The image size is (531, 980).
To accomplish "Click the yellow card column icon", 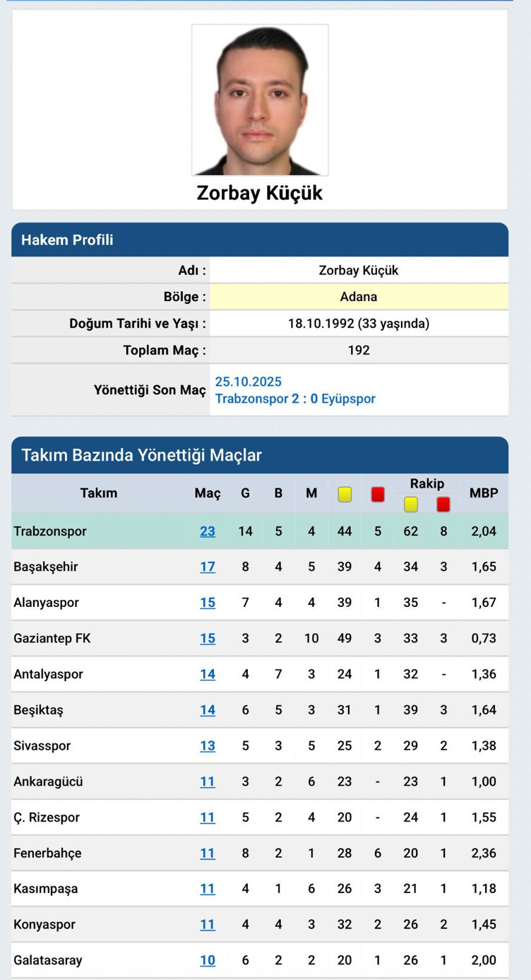I will click(x=345, y=495).
